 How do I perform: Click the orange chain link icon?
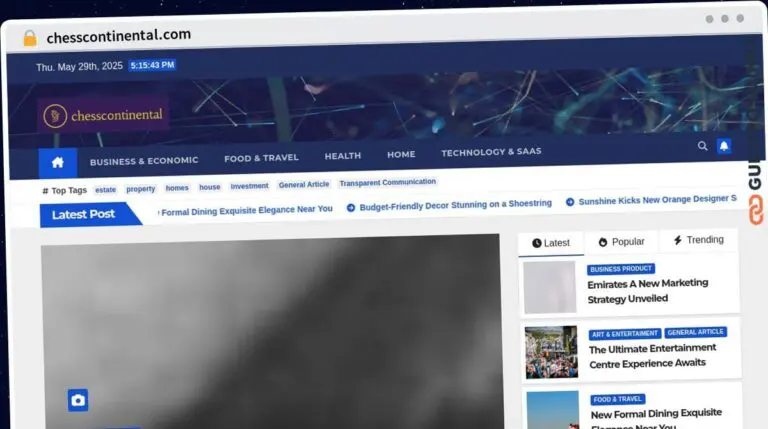[756, 210]
